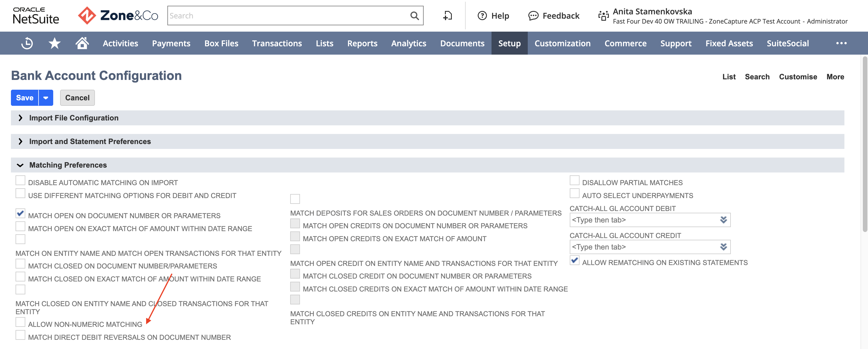
Task: Open the Shortcuts star icon
Action: pyautogui.click(x=54, y=43)
